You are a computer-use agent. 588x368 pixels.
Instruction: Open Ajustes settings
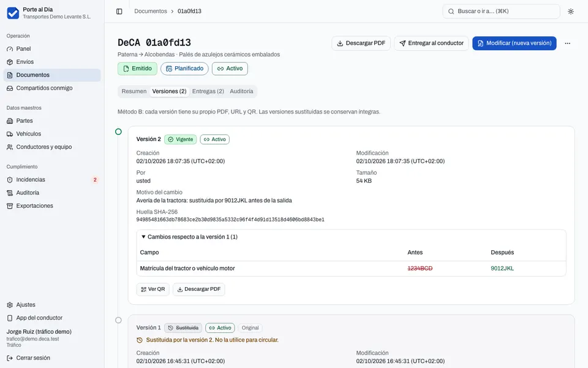51,305
